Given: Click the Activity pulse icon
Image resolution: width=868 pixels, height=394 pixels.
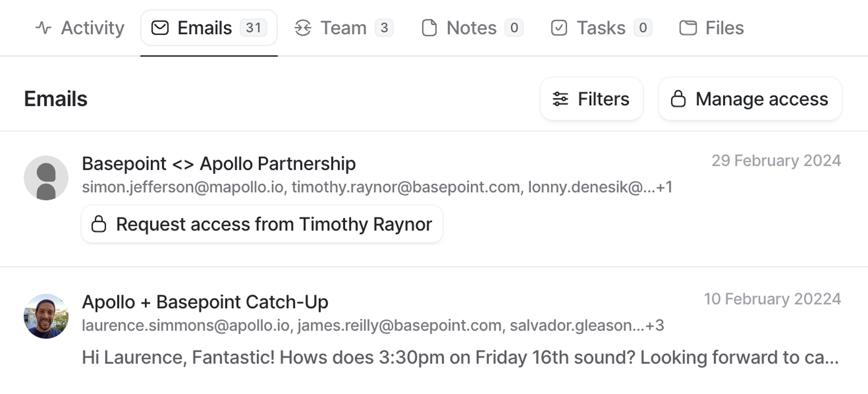Looking at the screenshot, I should [x=43, y=28].
